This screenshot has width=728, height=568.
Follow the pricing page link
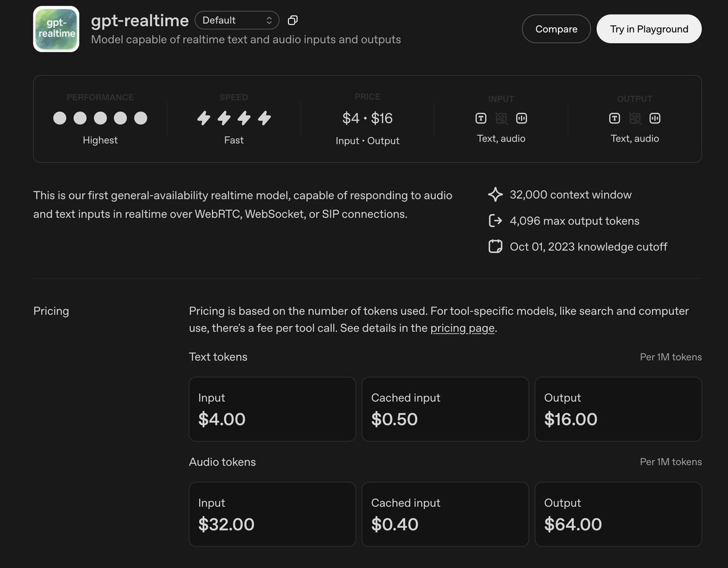(x=462, y=328)
